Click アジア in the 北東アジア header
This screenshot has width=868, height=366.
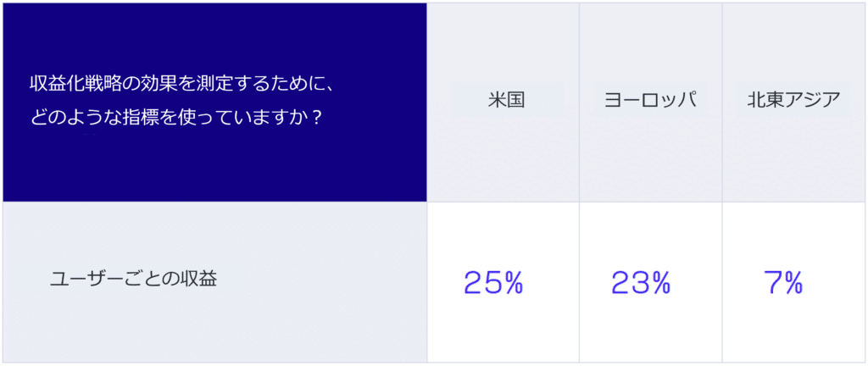tap(812, 100)
